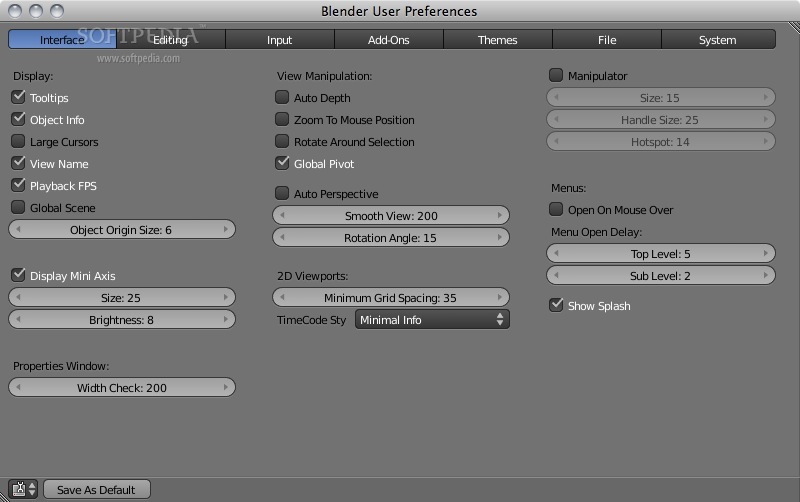800x502 pixels.
Task: Click the window corner split handle icon
Action: tap(794, 28)
